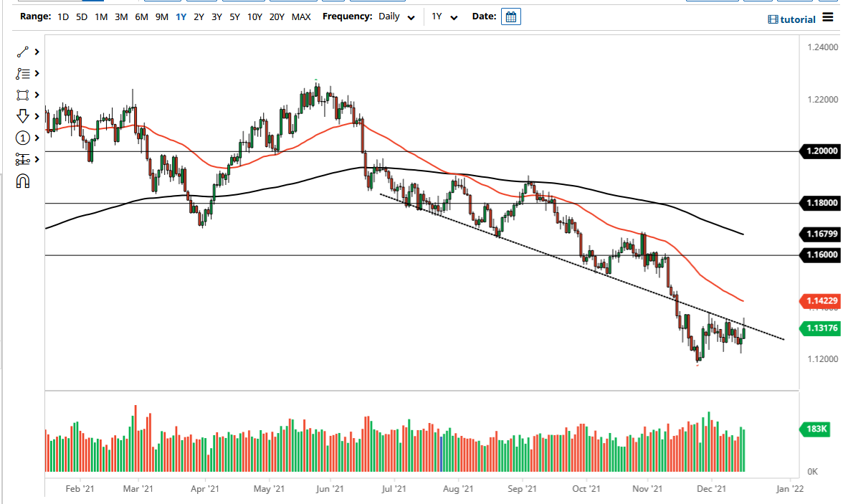Enable the 5D range option

coord(81,16)
